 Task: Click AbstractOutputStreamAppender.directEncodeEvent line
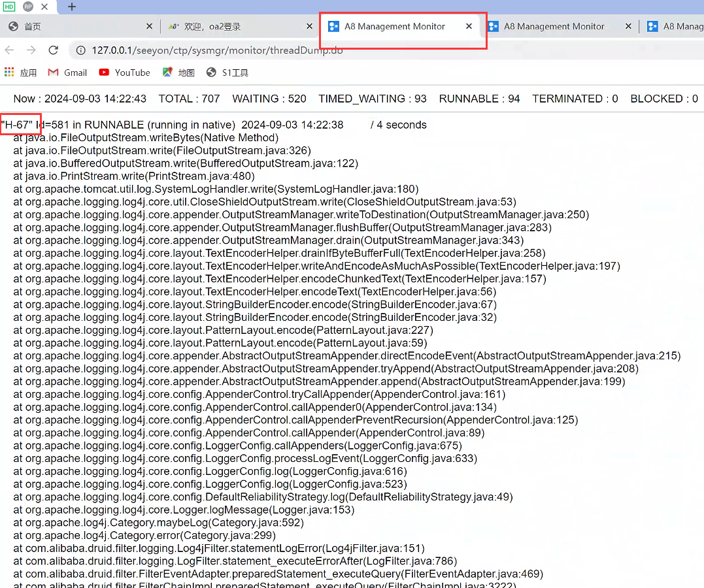click(x=347, y=355)
